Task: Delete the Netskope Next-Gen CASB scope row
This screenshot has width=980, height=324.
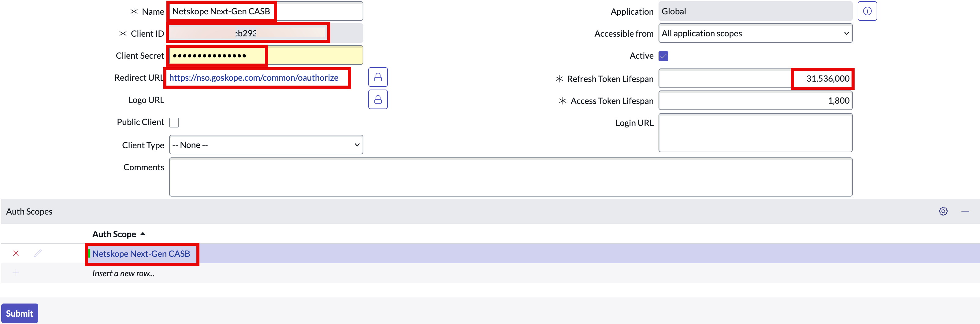Action: (16, 253)
